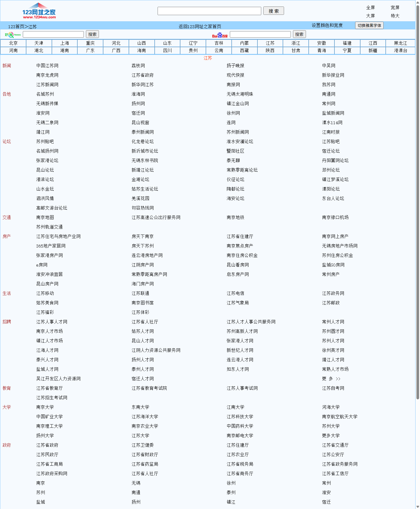Viewport: 420px width, 509px height.
Task: Click the Baidu 百度 logo icon
Action: point(220,35)
